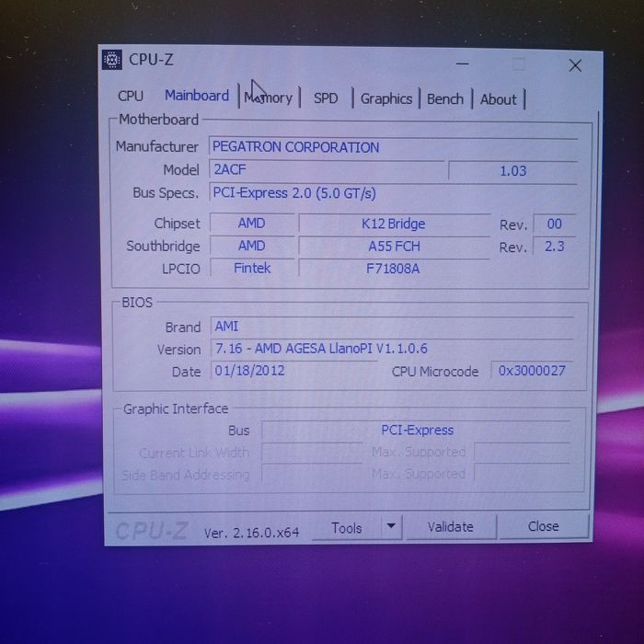Click the model revision 1.03 field
The height and width of the screenshot is (644, 644).
click(x=513, y=170)
